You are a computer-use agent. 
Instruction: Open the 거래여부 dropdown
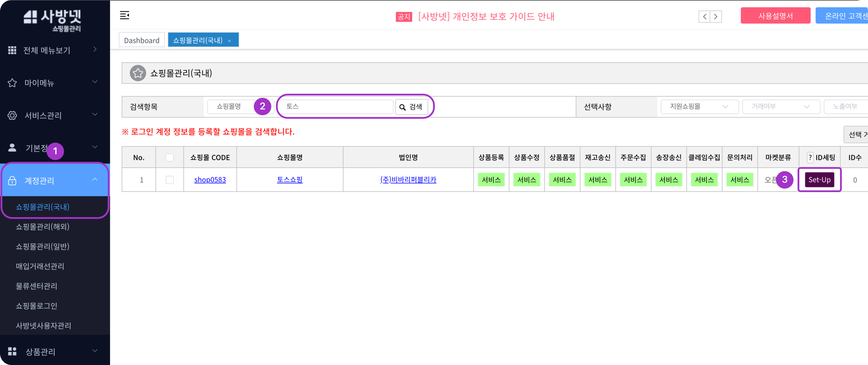pyautogui.click(x=781, y=107)
